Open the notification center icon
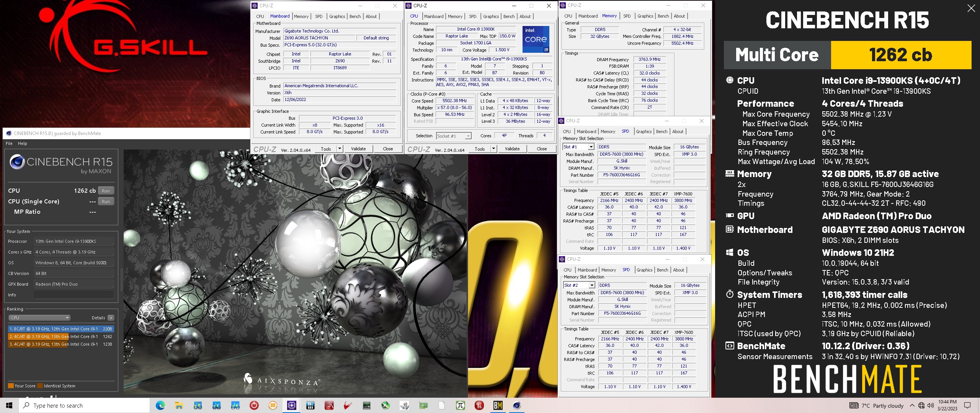 click(x=967, y=405)
